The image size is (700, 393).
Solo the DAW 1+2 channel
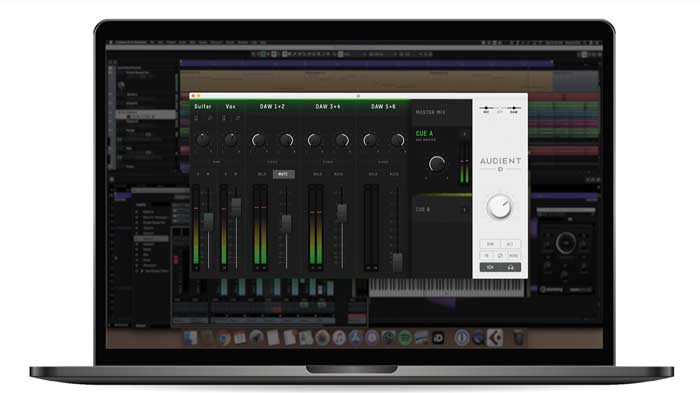click(x=262, y=174)
